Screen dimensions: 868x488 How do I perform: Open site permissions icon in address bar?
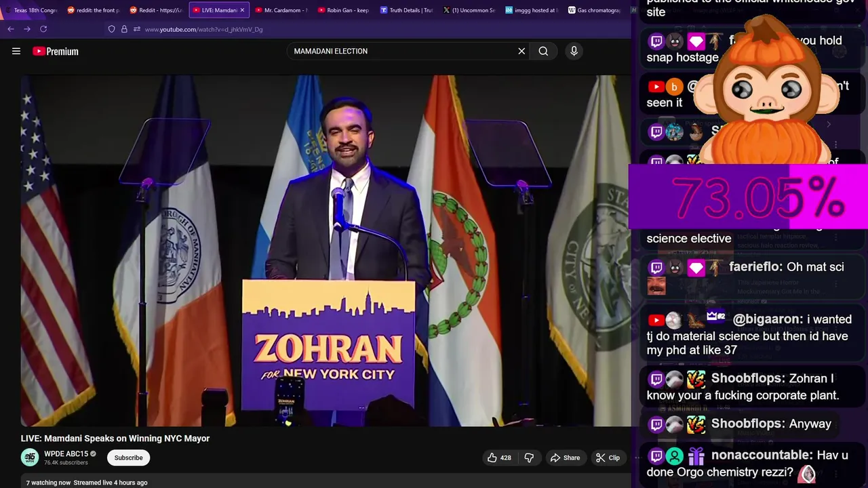pyautogui.click(x=136, y=29)
